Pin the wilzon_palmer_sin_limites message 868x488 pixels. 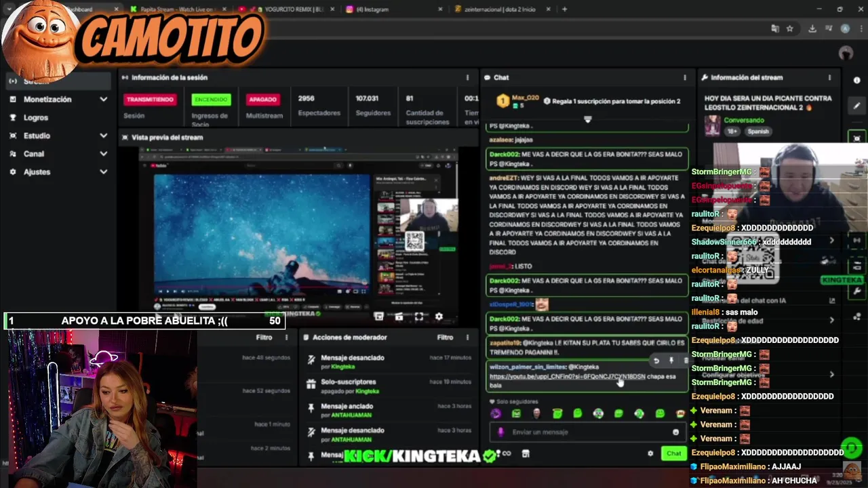[x=671, y=361]
